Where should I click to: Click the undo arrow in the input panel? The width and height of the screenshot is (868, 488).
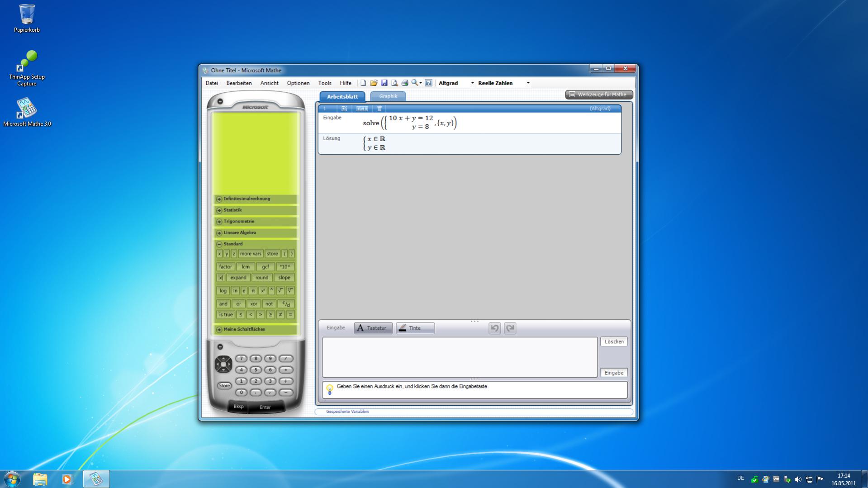pos(494,328)
